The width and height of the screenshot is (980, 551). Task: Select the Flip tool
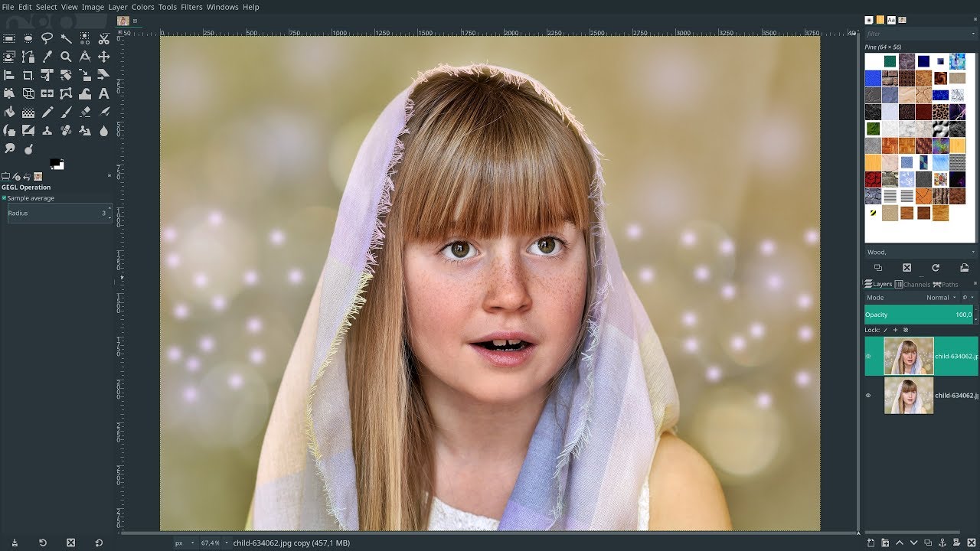pyautogui.click(x=47, y=93)
